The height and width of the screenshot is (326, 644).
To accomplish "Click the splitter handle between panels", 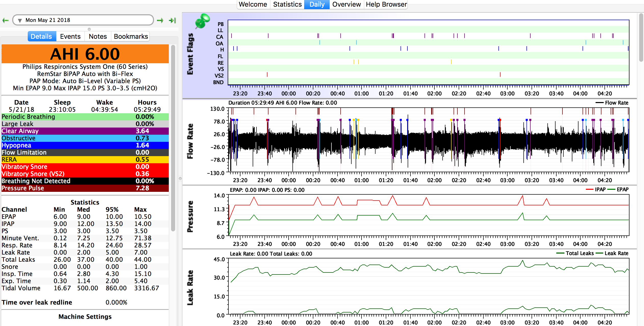I will tap(180, 179).
